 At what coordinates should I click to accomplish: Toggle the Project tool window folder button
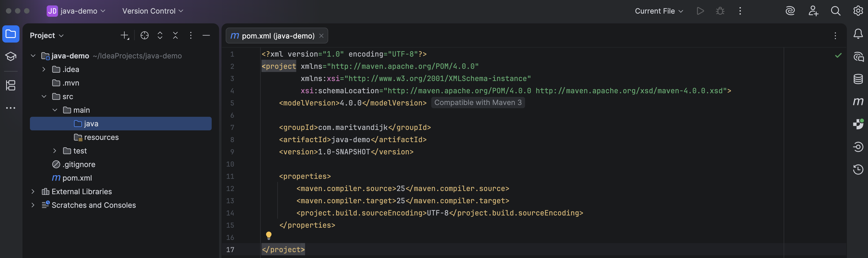coord(11,34)
